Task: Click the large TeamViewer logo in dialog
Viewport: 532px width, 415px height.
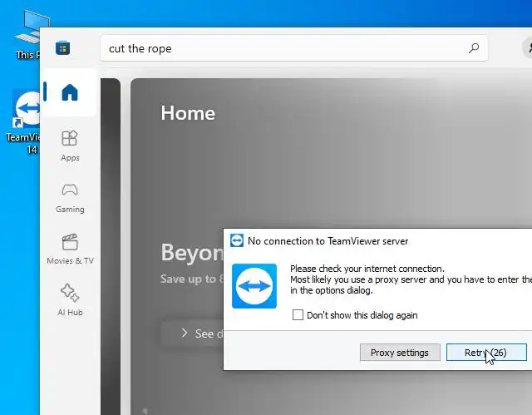Action: point(254,286)
